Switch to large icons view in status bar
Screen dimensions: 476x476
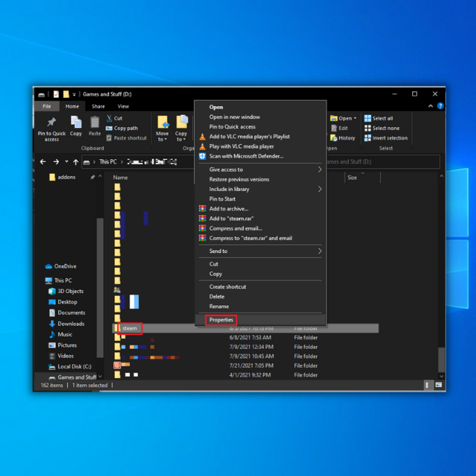439,385
